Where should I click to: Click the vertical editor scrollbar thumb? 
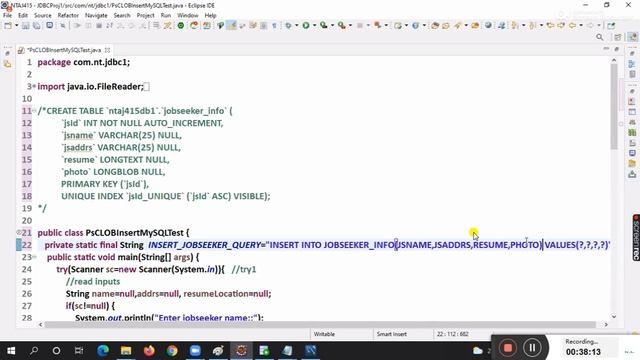point(614,106)
